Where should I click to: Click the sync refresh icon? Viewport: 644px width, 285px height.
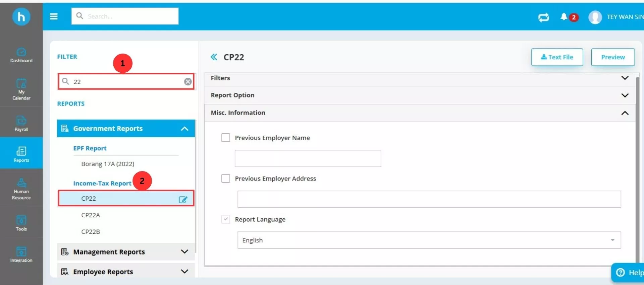click(x=543, y=17)
